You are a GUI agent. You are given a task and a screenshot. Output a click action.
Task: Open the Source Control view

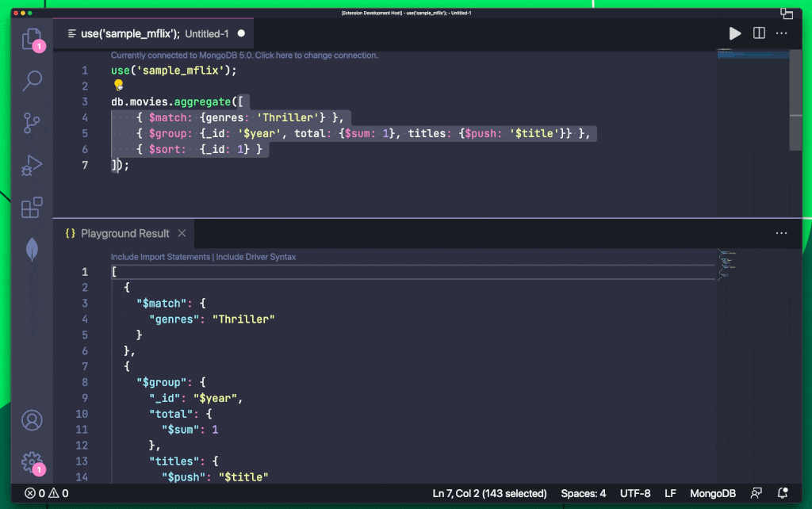pos(32,123)
